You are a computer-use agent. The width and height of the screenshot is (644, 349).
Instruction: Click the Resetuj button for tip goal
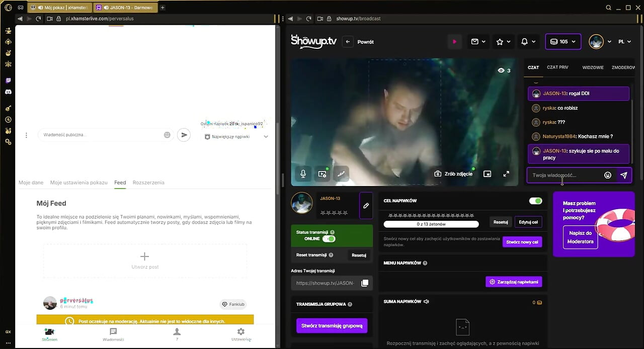click(x=500, y=222)
